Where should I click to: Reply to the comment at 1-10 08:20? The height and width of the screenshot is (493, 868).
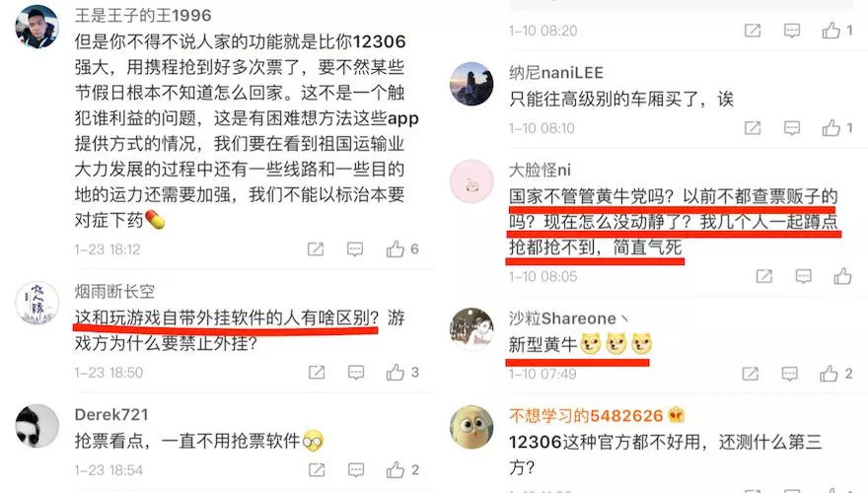(792, 31)
